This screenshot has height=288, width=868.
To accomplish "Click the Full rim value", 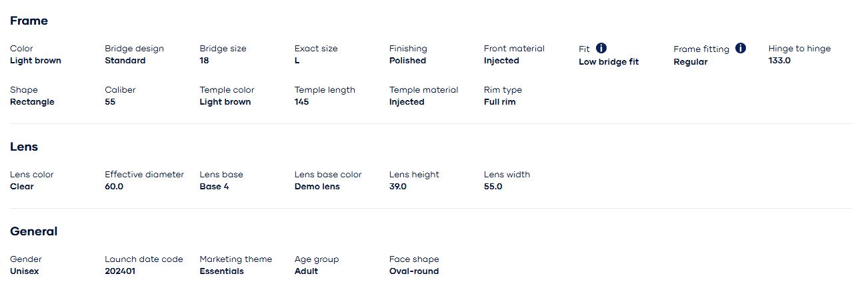I will 500,102.
